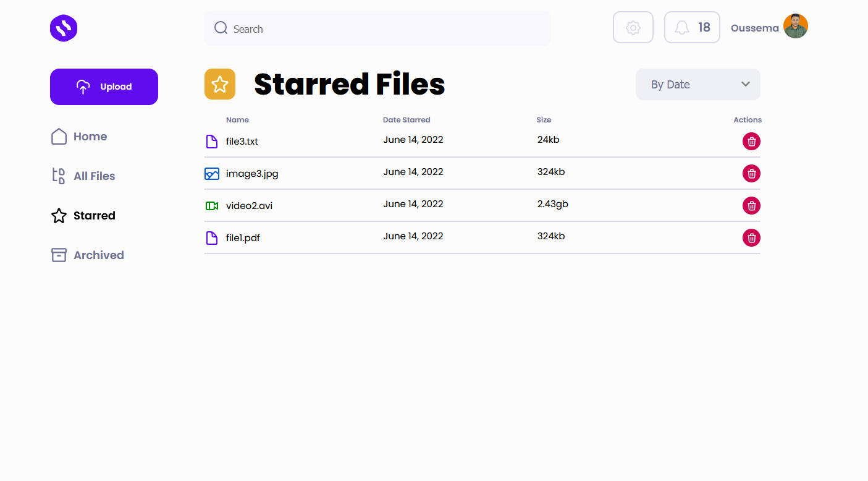868x481 pixels.
Task: Click the Home house icon
Action: (x=59, y=137)
